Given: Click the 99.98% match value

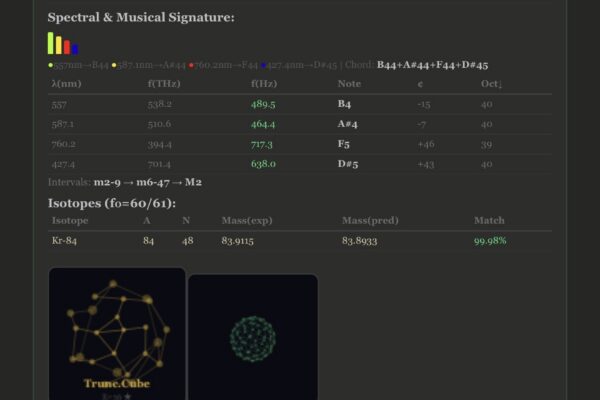Looking at the screenshot, I should 490,241.
